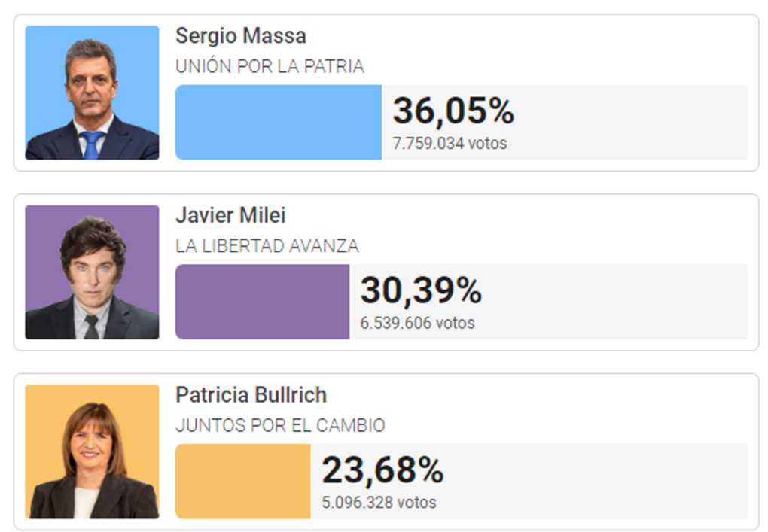The height and width of the screenshot is (532, 768).
Task: Click the purple Milei vote bar
Action: pos(263,302)
